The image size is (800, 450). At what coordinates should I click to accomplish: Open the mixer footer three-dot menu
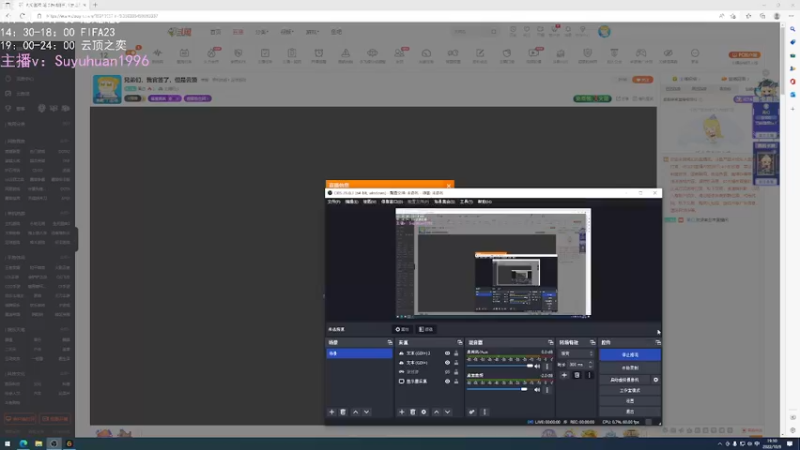[x=485, y=412]
